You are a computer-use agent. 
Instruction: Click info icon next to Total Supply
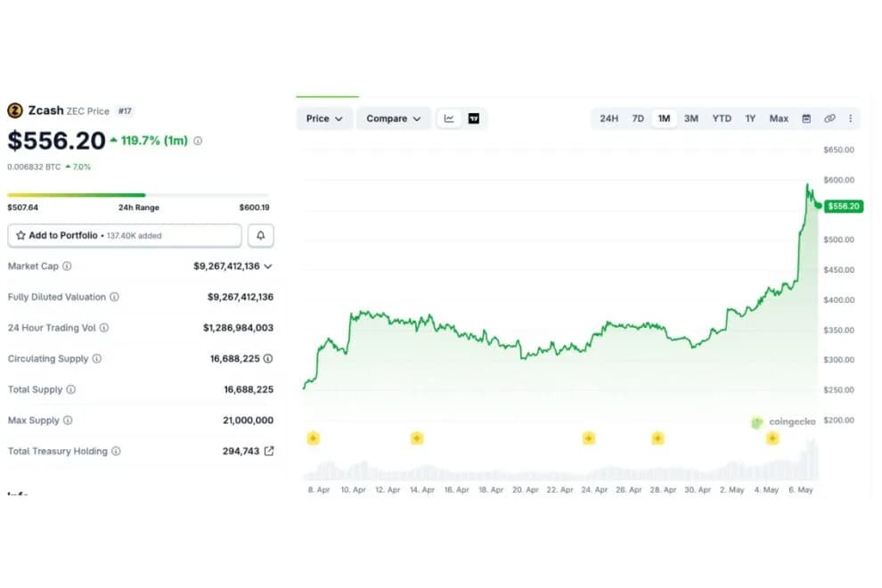click(71, 388)
